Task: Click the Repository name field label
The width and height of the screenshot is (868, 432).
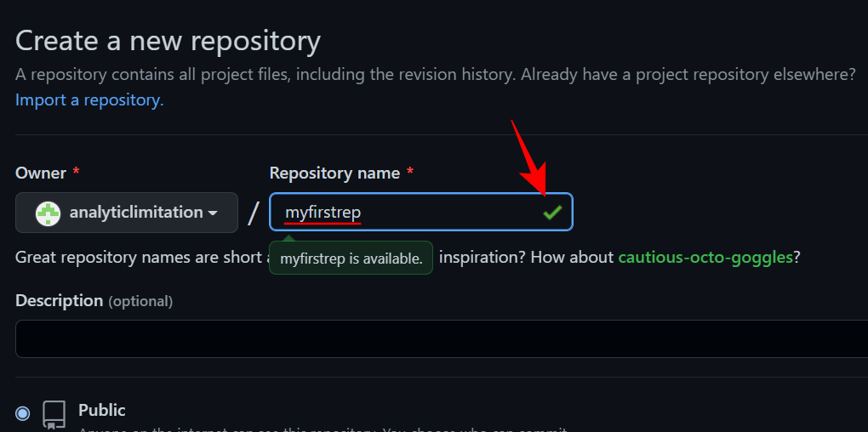Action: tap(334, 173)
